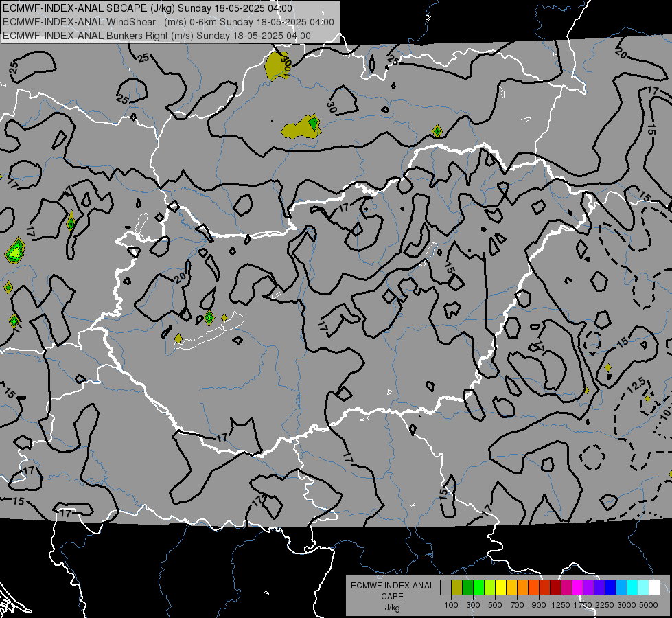
Task: Click the sky blue legend swatch
Action: pyautogui.click(x=622, y=588)
